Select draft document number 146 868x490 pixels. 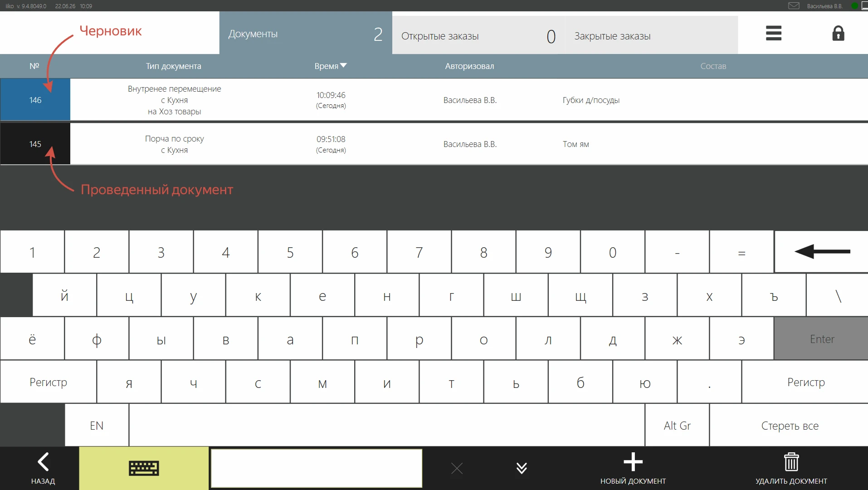[x=35, y=100]
